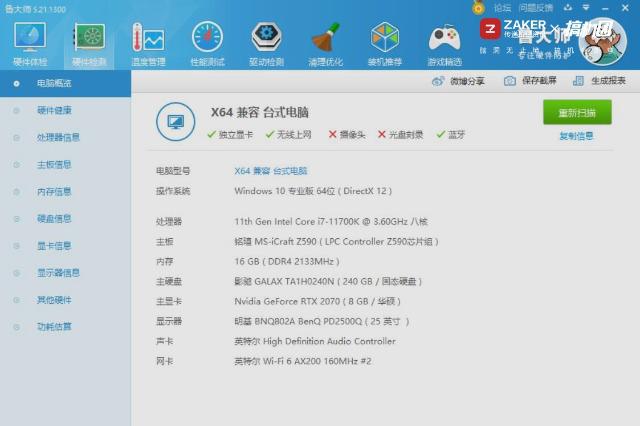Click the report icon for 生成报表

(578, 81)
